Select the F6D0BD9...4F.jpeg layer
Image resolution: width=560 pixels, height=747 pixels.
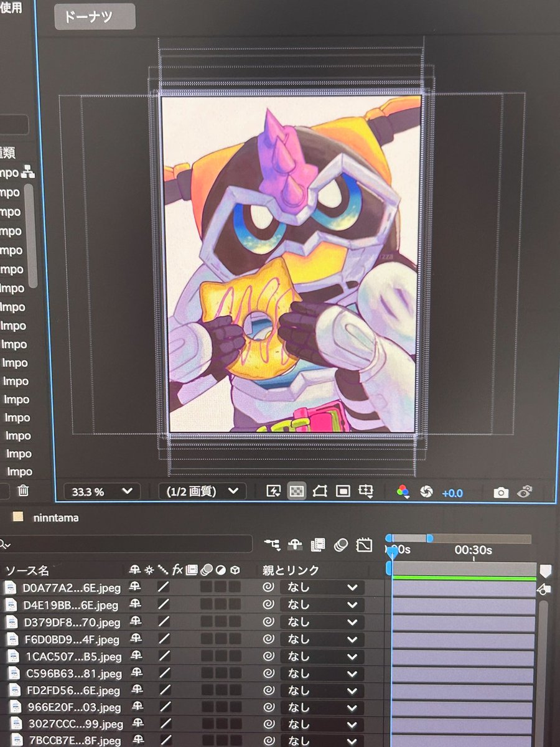point(73,639)
